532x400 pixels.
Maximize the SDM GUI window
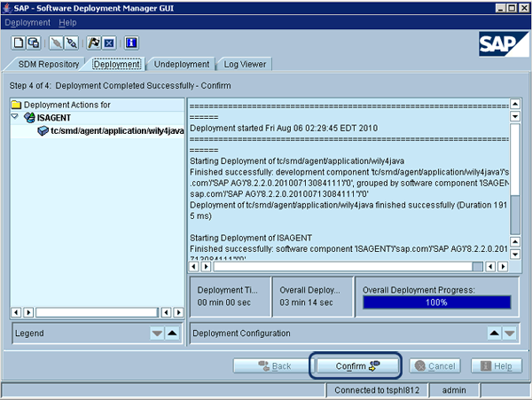coord(512,8)
